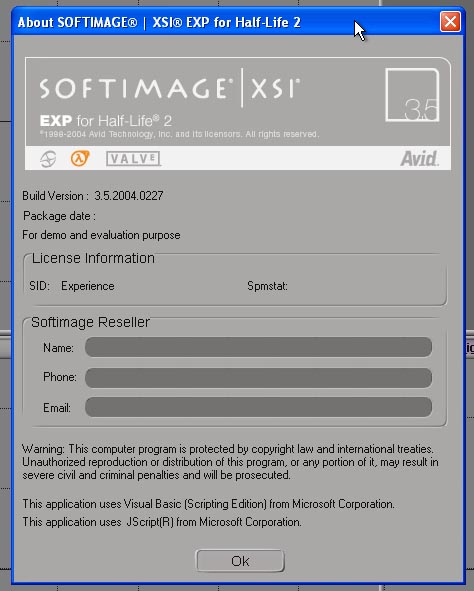474x591 pixels.
Task: Click the SOFTIMAGE XSI banner title
Action: click(x=170, y=88)
